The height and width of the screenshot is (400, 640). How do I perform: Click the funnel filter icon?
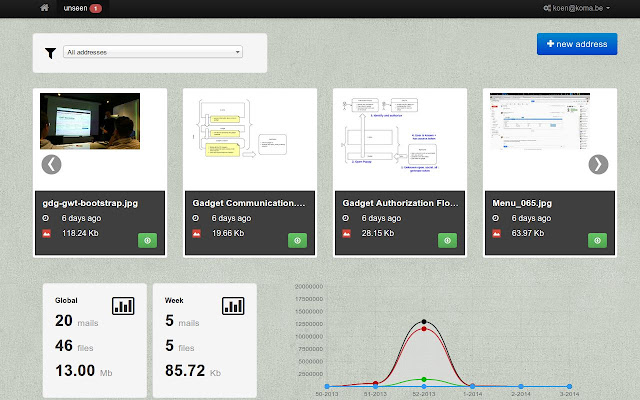(x=50, y=52)
